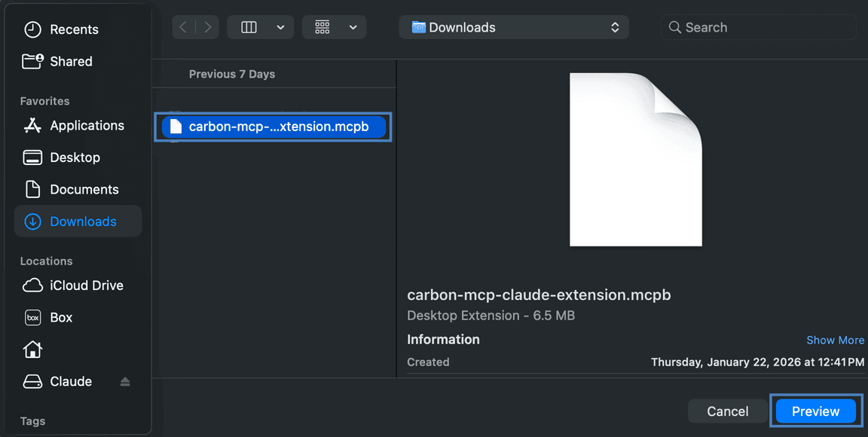
Task: Open the Downloads path selector
Action: (x=513, y=26)
